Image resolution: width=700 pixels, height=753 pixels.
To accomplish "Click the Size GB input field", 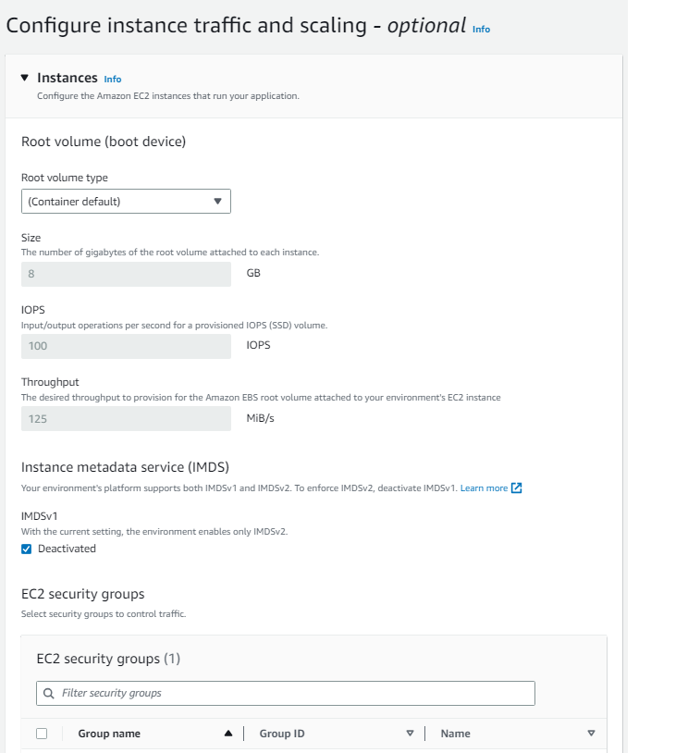I will 126,274.
